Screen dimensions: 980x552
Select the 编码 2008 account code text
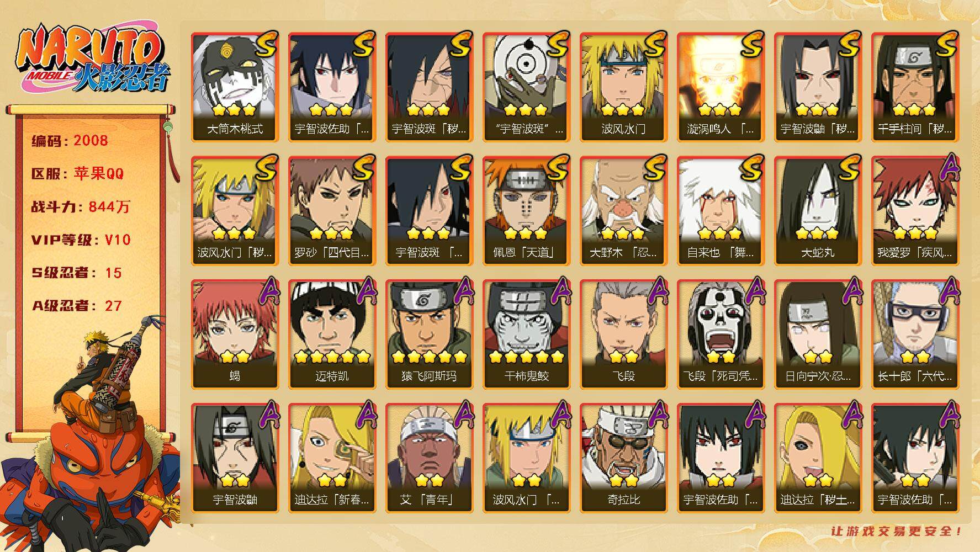70,140
